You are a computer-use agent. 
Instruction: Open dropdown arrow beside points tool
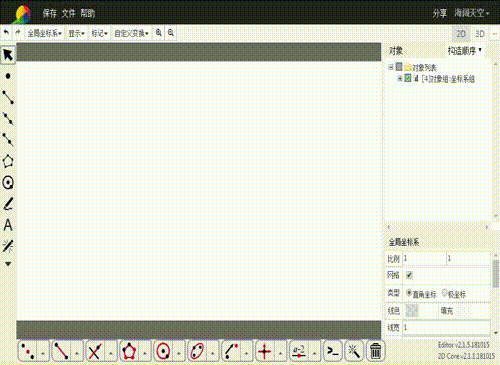pos(43,352)
